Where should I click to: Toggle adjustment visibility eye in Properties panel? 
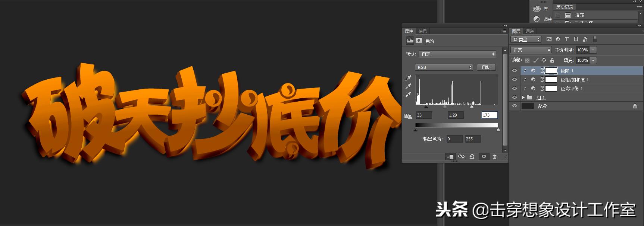[x=484, y=157]
